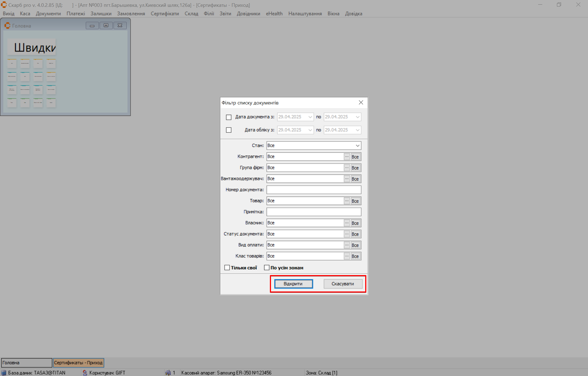Click the Користувач GIFT status icon

point(85,372)
